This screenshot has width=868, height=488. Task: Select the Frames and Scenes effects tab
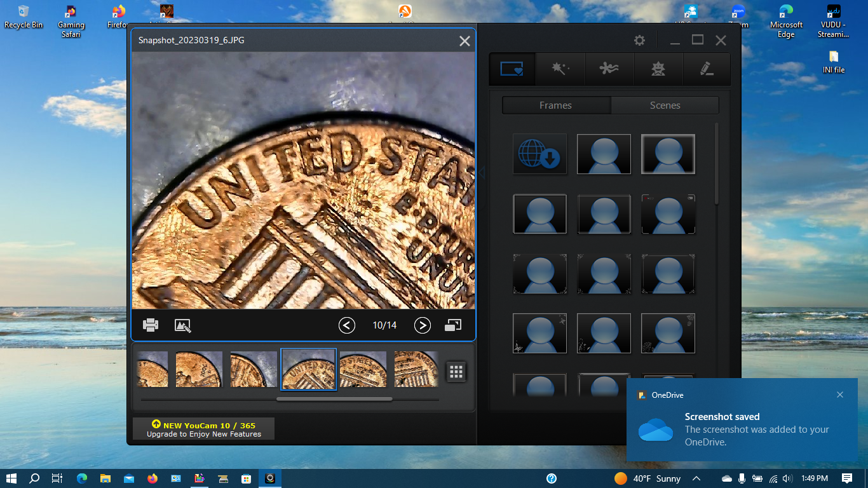512,69
